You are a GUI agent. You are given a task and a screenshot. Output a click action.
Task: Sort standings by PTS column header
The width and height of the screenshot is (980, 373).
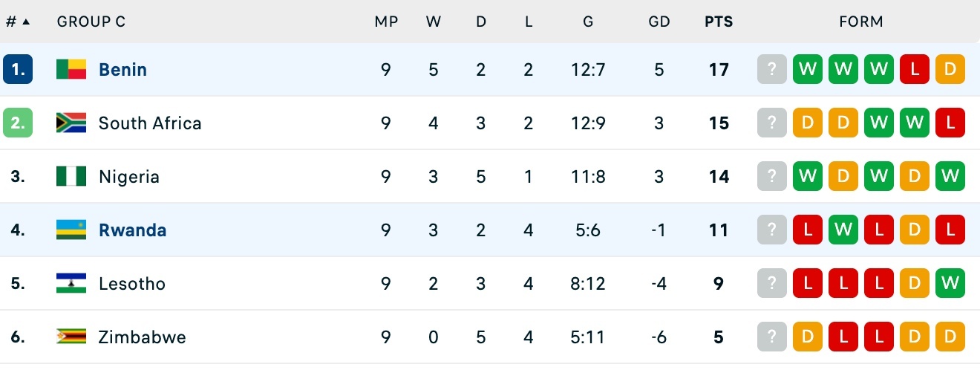tap(718, 22)
